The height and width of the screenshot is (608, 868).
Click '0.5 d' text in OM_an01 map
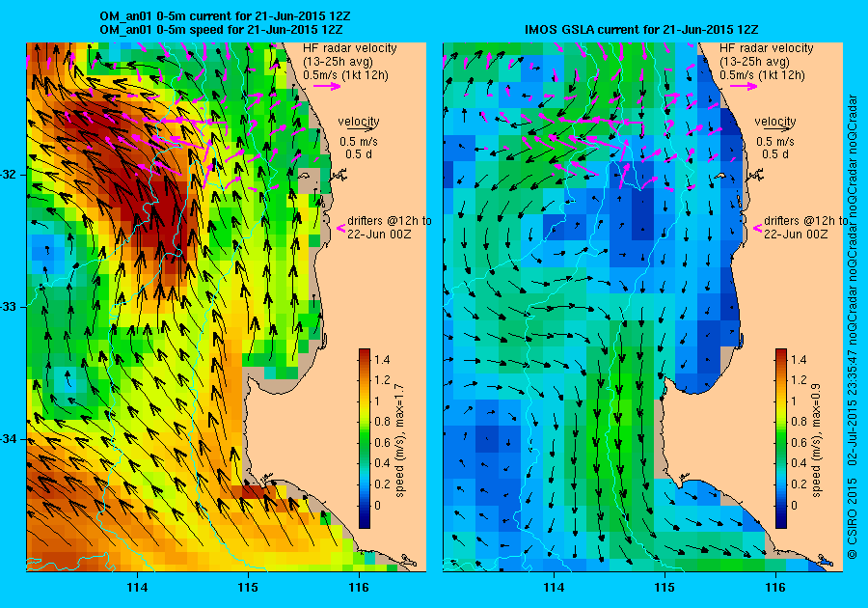click(359, 154)
